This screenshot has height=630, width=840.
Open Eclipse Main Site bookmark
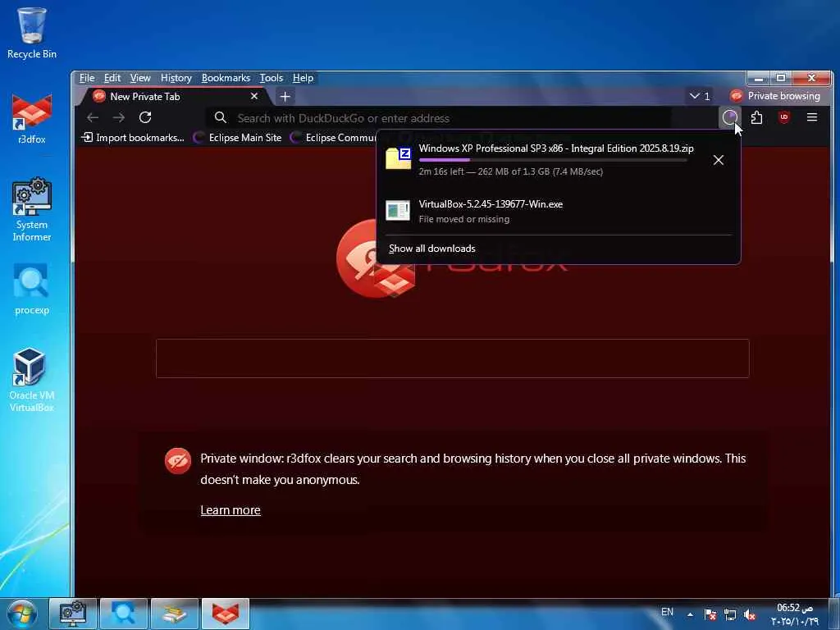(237, 138)
